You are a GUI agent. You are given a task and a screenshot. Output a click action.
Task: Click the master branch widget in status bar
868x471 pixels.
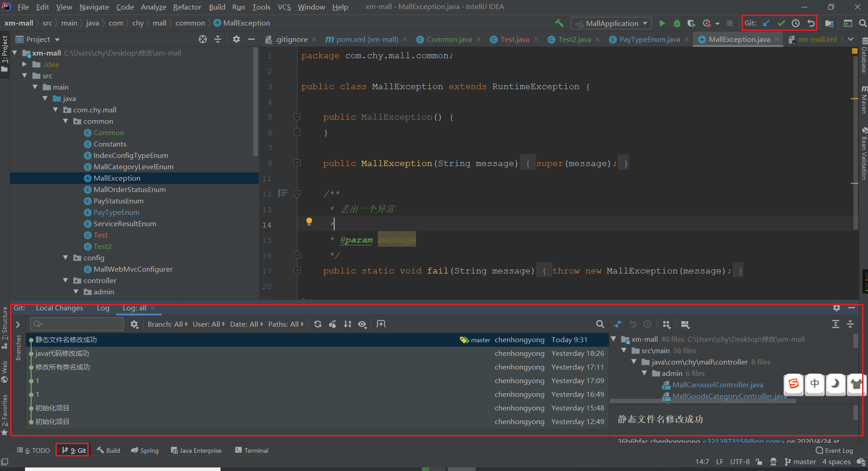[800, 462]
